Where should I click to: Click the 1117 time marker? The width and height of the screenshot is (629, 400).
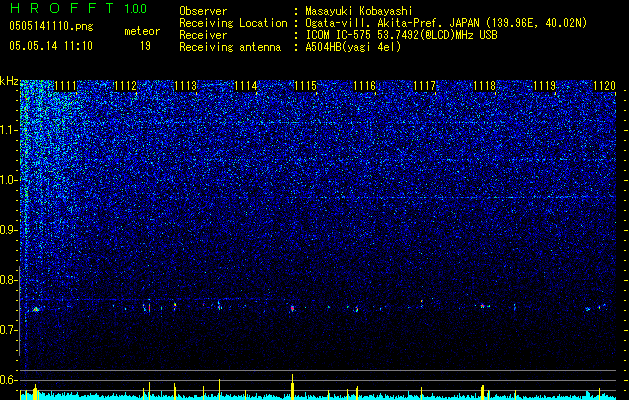tap(424, 86)
